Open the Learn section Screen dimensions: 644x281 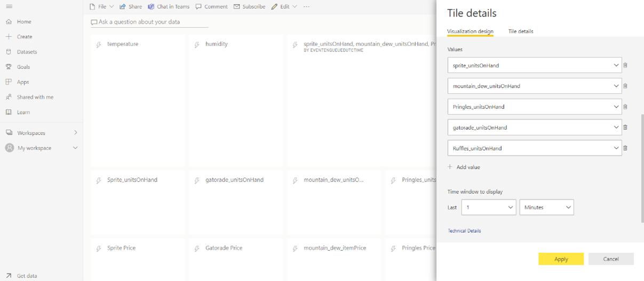pyautogui.click(x=23, y=113)
